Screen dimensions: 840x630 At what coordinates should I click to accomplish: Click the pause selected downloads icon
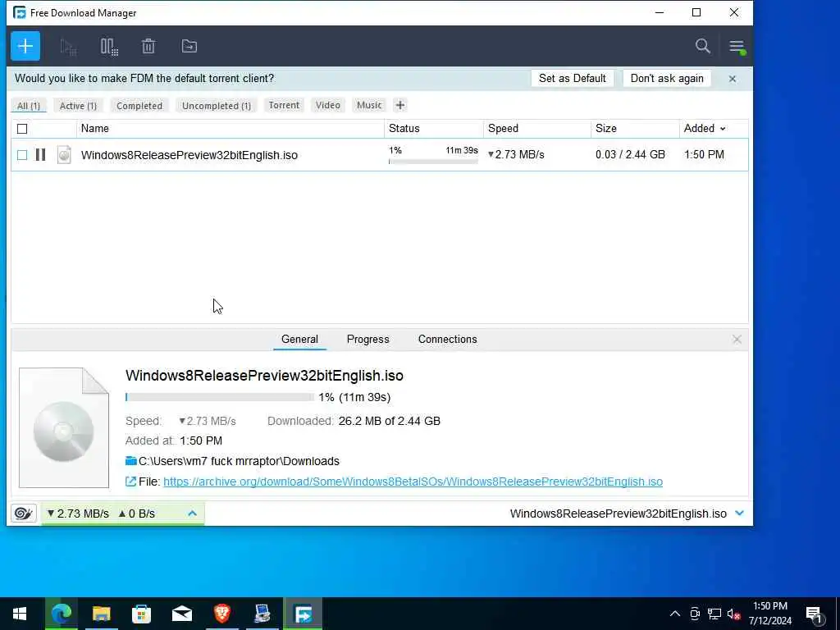click(x=109, y=47)
